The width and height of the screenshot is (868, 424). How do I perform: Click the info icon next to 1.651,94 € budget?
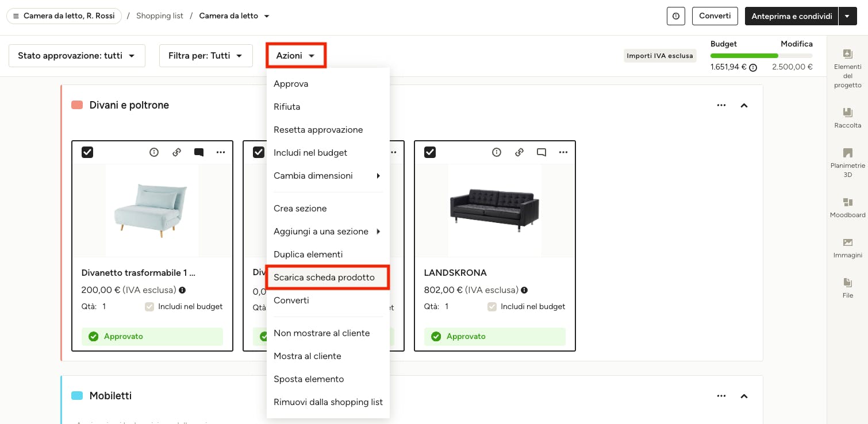click(x=753, y=67)
